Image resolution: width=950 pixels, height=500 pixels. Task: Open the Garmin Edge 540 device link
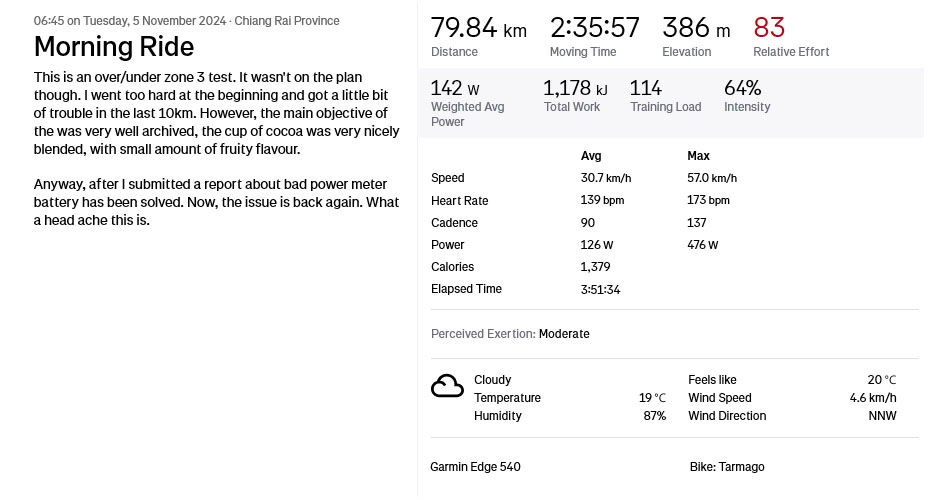tap(475, 467)
